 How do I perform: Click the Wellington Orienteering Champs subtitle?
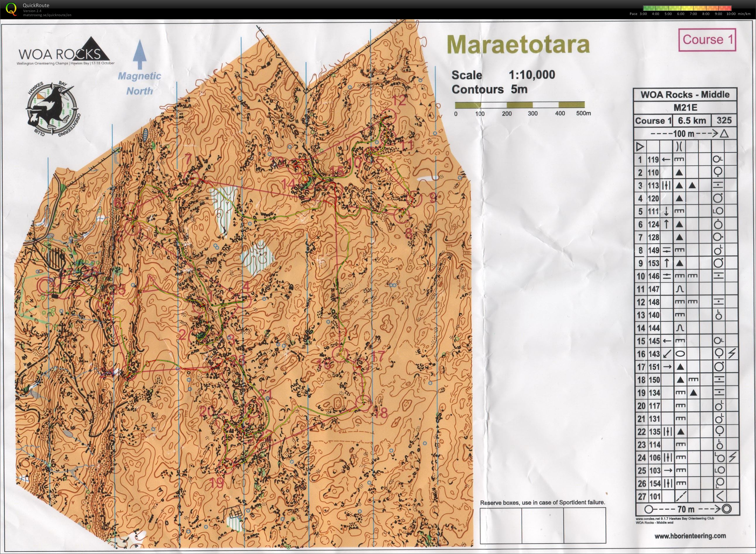pyautogui.click(x=66, y=63)
